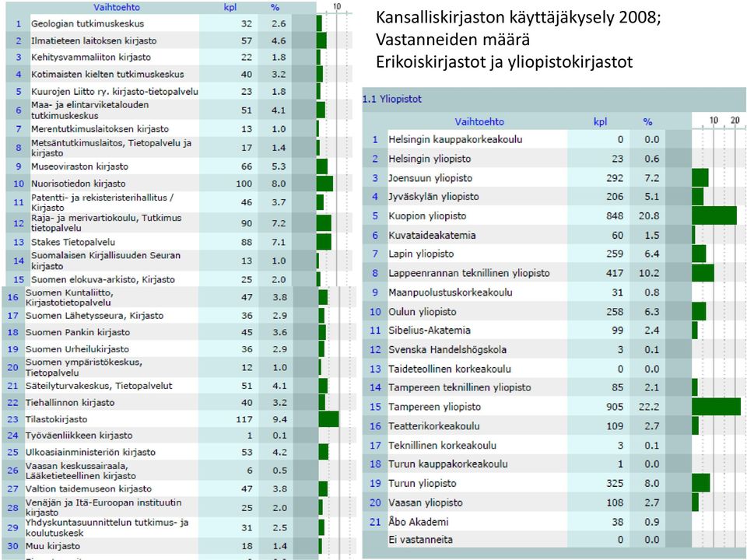Screen dimensions: 747x560
Task: Select 'Suomen elokuva-arkisto, Kirjasto' row
Action: point(179,279)
